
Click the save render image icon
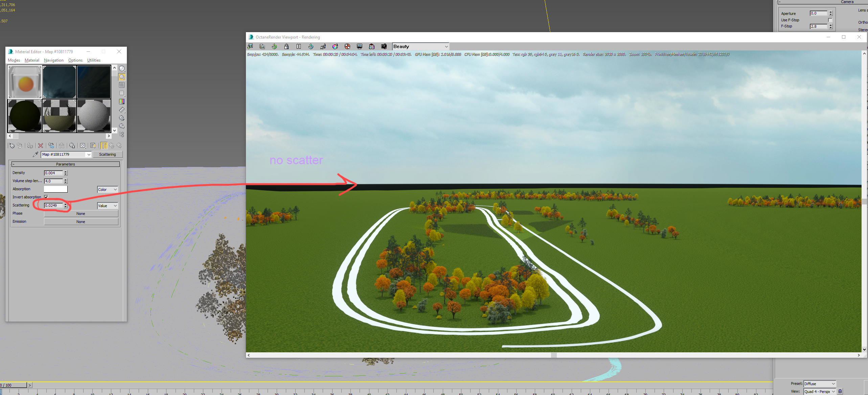[250, 46]
